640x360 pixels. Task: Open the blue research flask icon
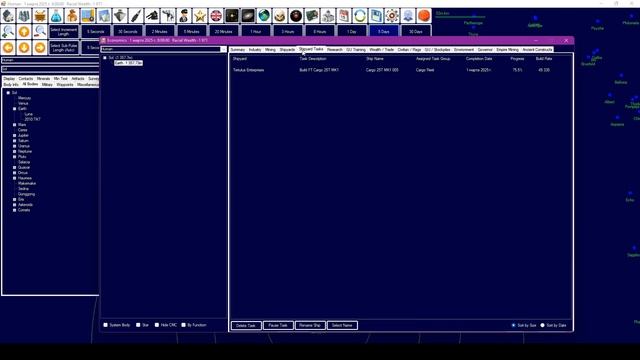(x=56, y=16)
